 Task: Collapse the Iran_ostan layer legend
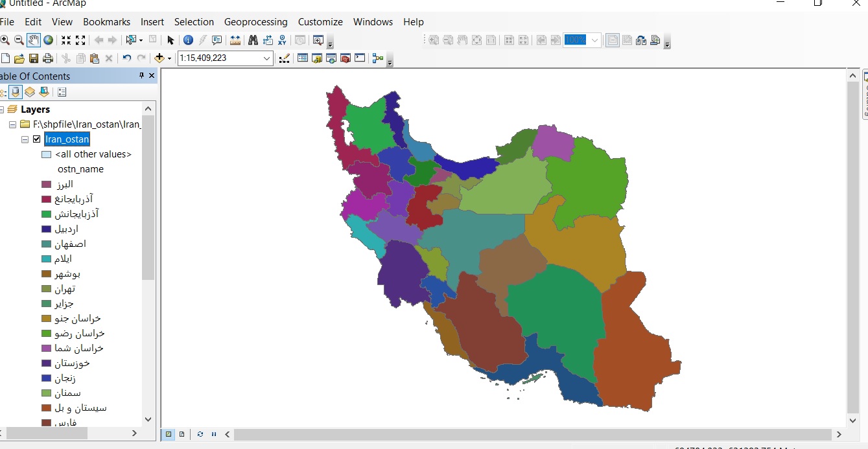25,139
